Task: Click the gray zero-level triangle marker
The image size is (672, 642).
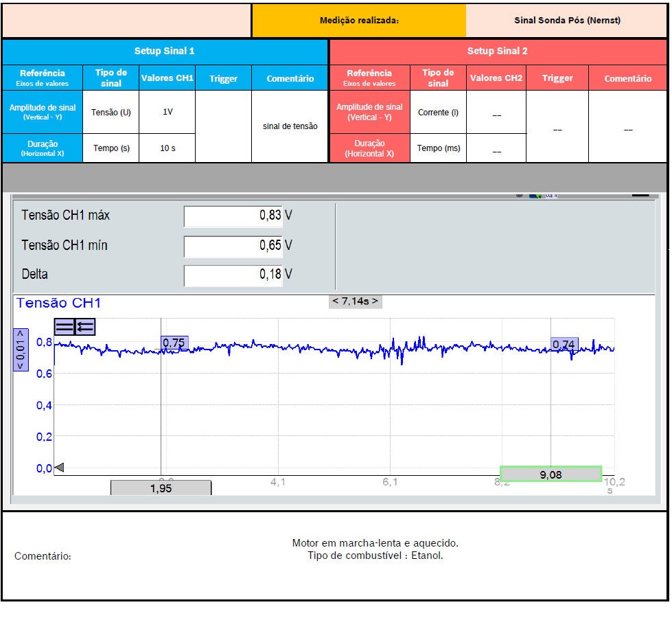Action: pyautogui.click(x=59, y=468)
